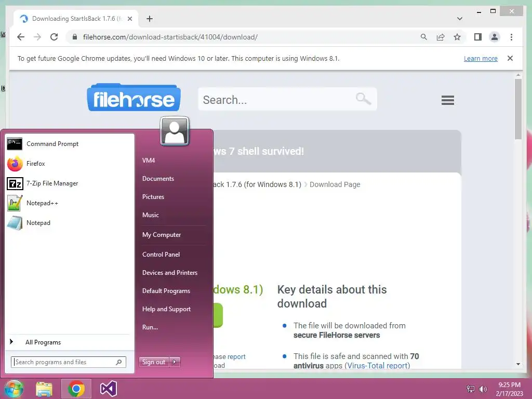Open a new Chrome tab
This screenshot has width=532, height=399.
pos(150,19)
